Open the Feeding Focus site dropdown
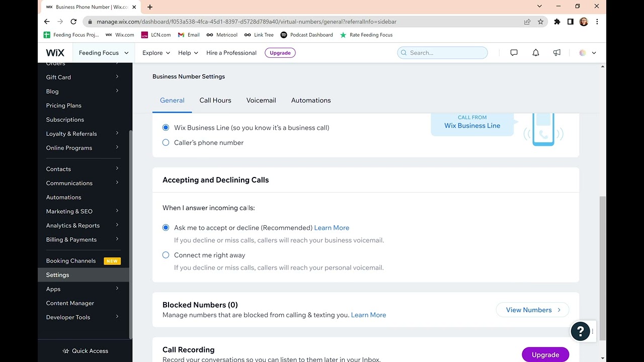 click(x=104, y=53)
